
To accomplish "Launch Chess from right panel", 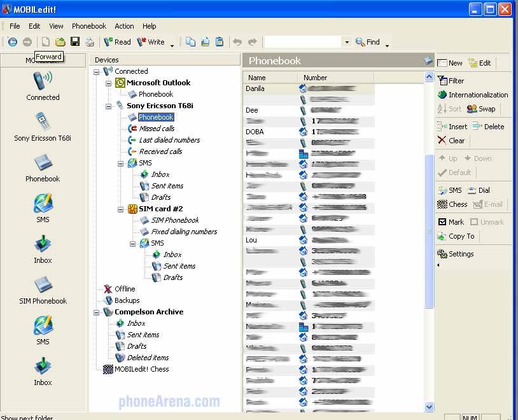I will tap(452, 204).
